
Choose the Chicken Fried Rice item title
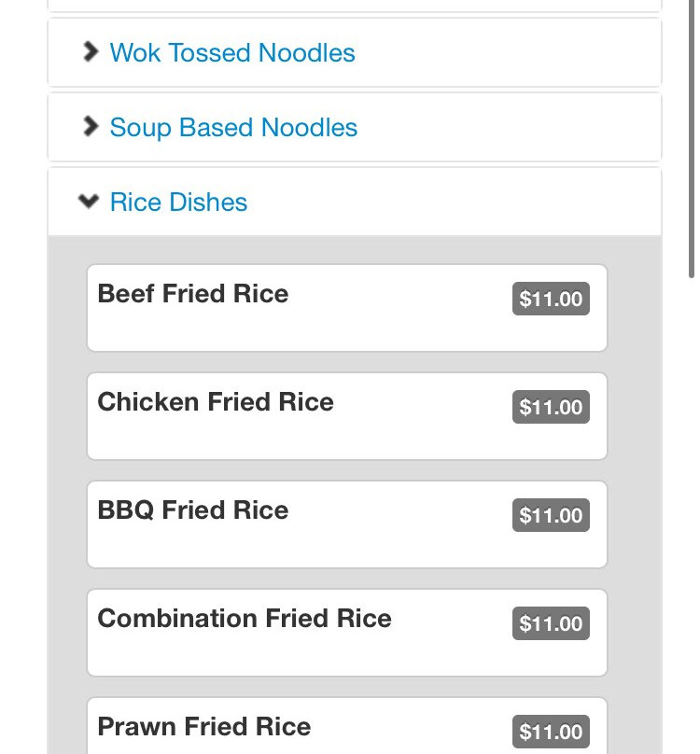click(216, 402)
